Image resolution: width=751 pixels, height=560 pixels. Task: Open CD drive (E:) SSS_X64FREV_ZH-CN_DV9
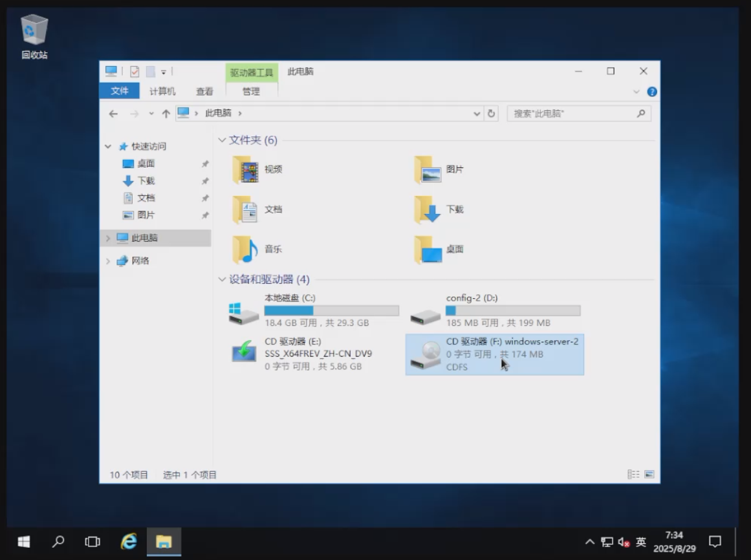tap(243, 353)
